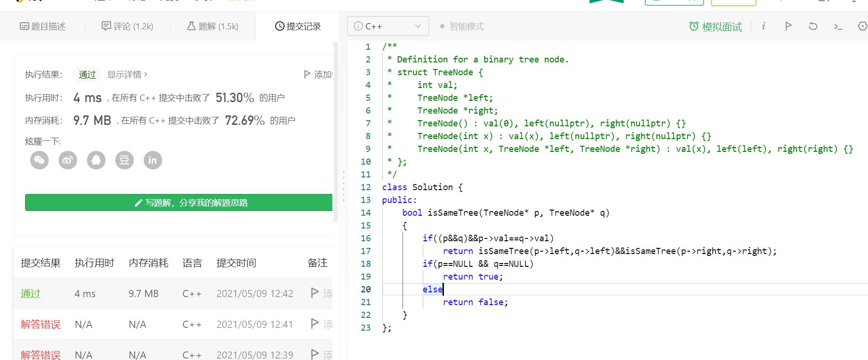
Task: Place cursor on line 17 return statement
Action: [x=609, y=251]
